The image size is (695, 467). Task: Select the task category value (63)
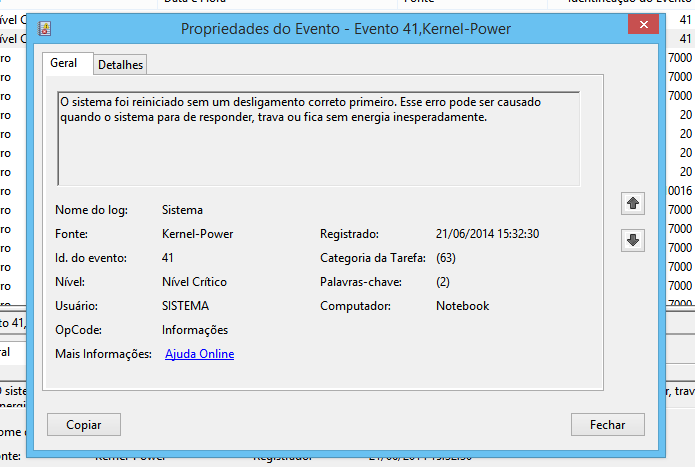446,258
